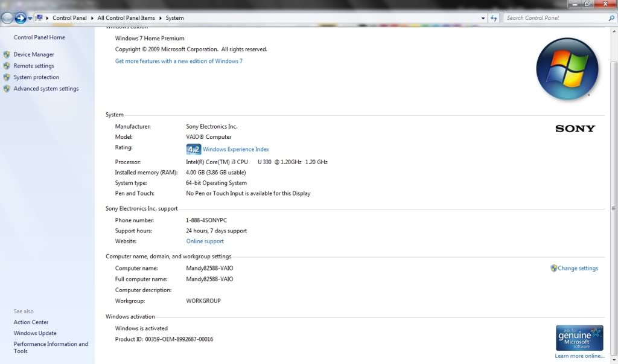Image resolution: width=618 pixels, height=364 pixels.
Task: Click shield icon beside Advanced system settings
Action: (7, 89)
